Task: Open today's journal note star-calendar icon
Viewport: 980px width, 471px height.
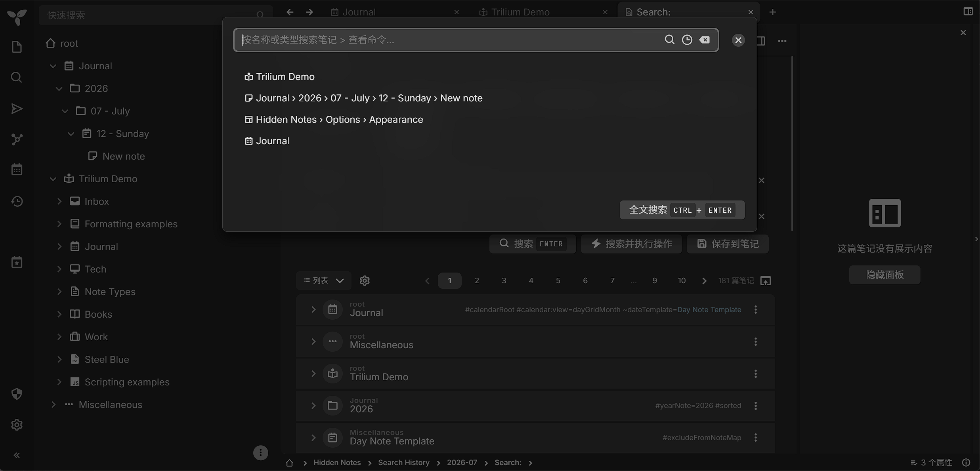Action: [x=17, y=262]
